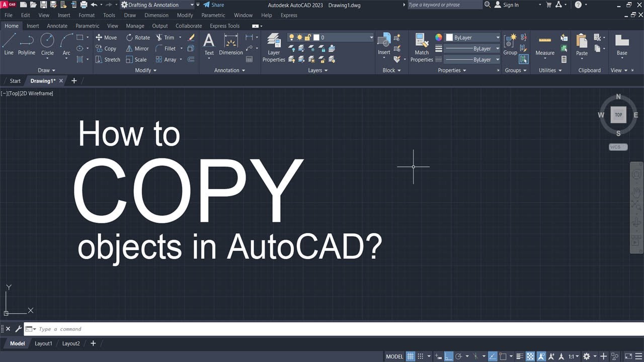644x362 pixels.
Task: Toggle lineweight display in status bar
Action: [520, 356]
